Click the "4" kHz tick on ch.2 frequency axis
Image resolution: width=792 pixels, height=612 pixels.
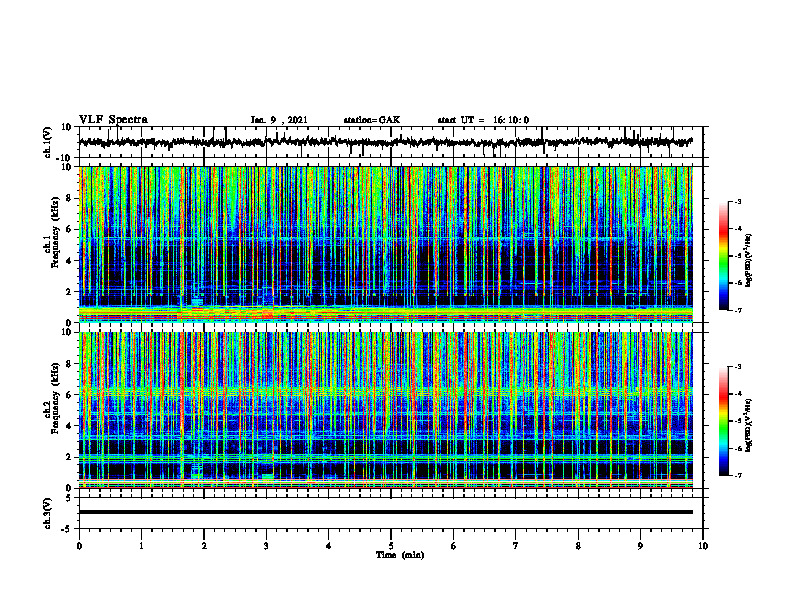click(69, 426)
